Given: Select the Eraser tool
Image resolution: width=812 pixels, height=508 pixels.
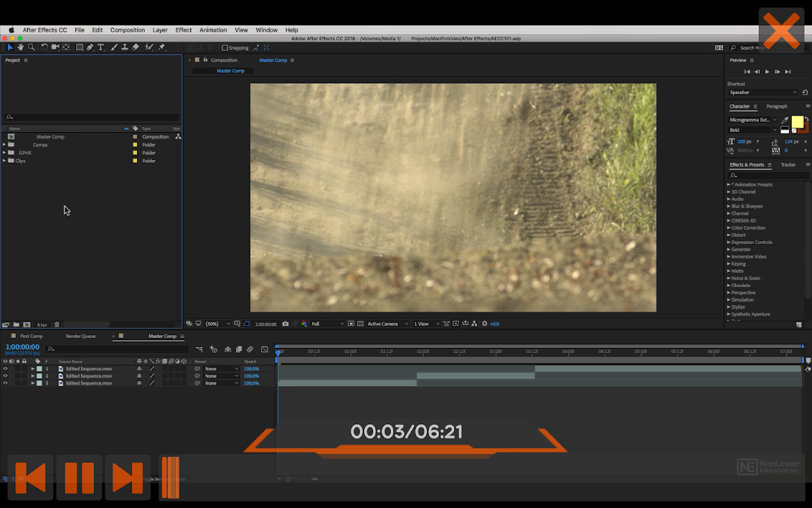Looking at the screenshot, I should 136,48.
